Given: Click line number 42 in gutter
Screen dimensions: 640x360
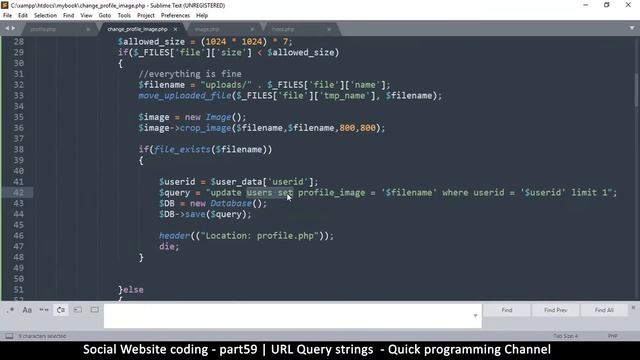Looking at the screenshot, I should [x=18, y=193].
